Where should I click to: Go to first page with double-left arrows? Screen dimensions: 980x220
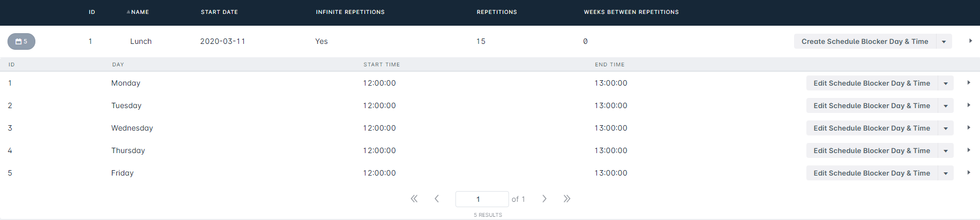pyautogui.click(x=414, y=199)
